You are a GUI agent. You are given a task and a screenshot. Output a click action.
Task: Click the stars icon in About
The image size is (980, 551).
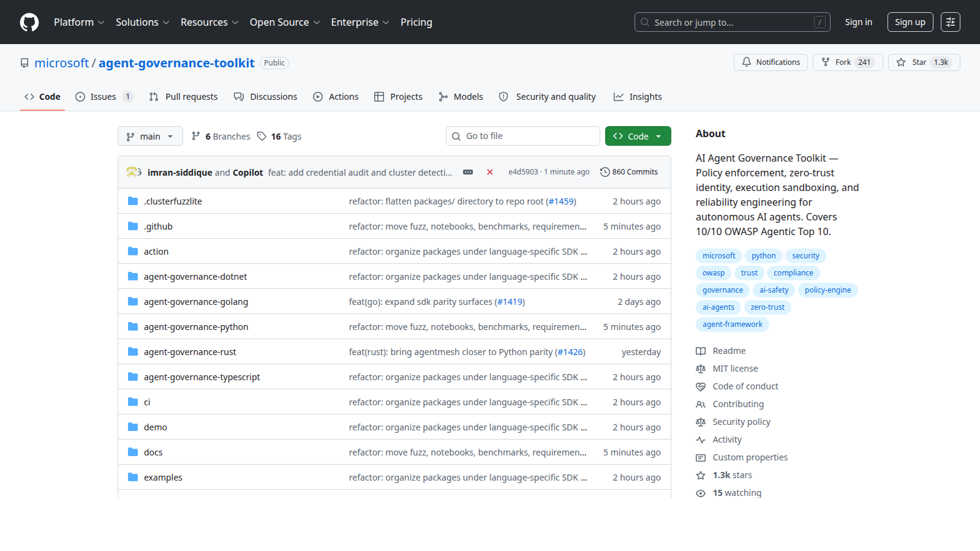pos(701,475)
